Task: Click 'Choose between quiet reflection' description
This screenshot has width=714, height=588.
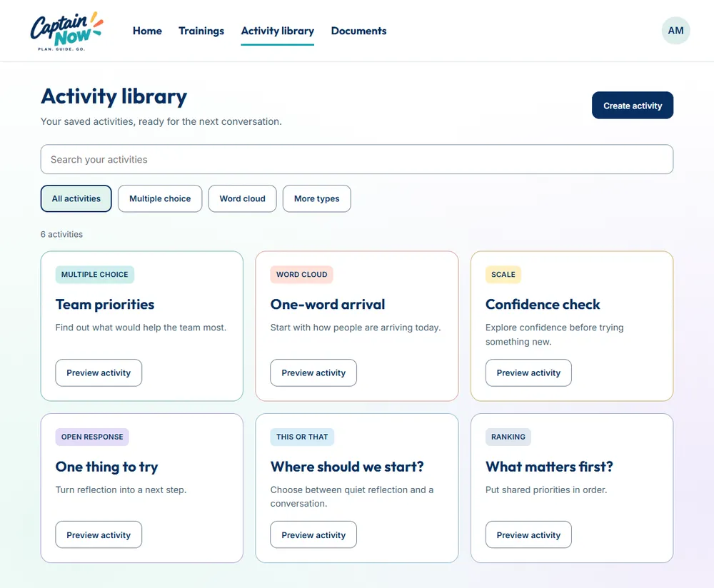Action: [351, 497]
